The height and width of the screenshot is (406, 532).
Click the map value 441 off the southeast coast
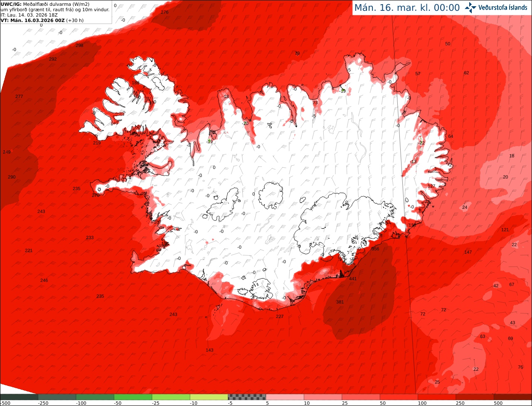[x=353, y=279]
